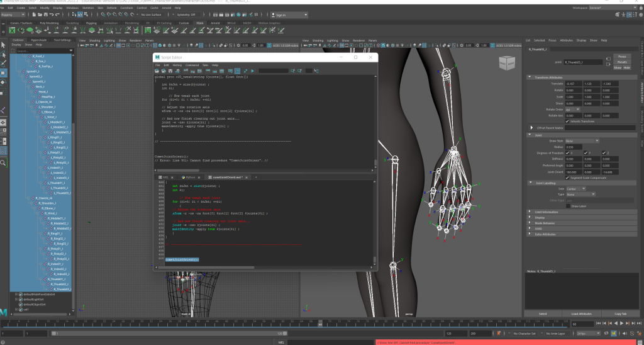The image size is (644, 345).
Task: Click the Open Script Editor icon on command line
Action: tap(639, 342)
